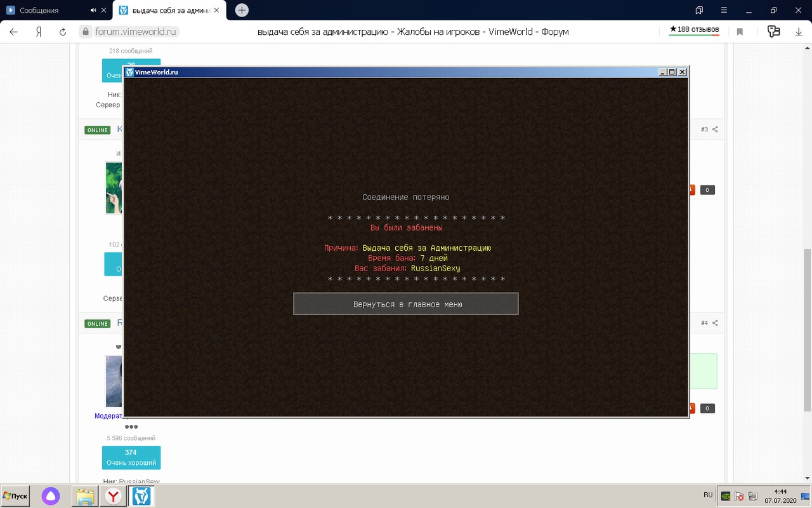Click the share icon next to post #3
The image size is (812, 508).
(x=715, y=130)
